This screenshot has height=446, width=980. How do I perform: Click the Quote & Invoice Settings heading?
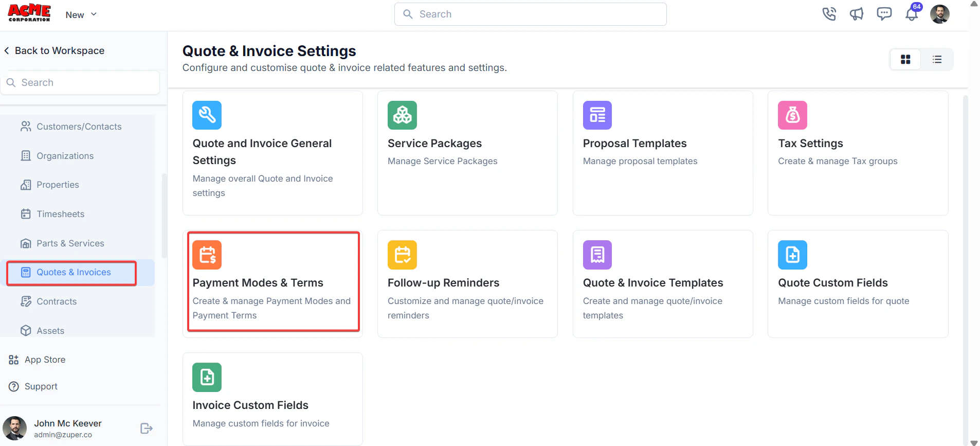click(x=269, y=51)
